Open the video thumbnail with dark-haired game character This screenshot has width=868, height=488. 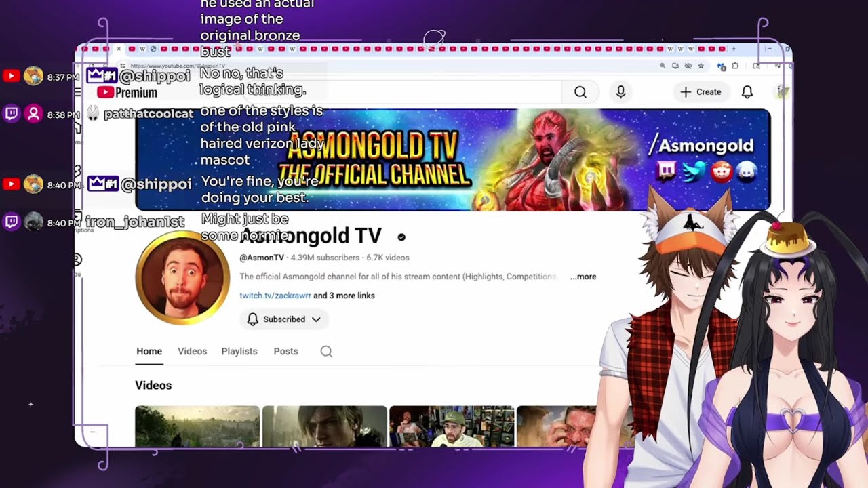(x=325, y=426)
